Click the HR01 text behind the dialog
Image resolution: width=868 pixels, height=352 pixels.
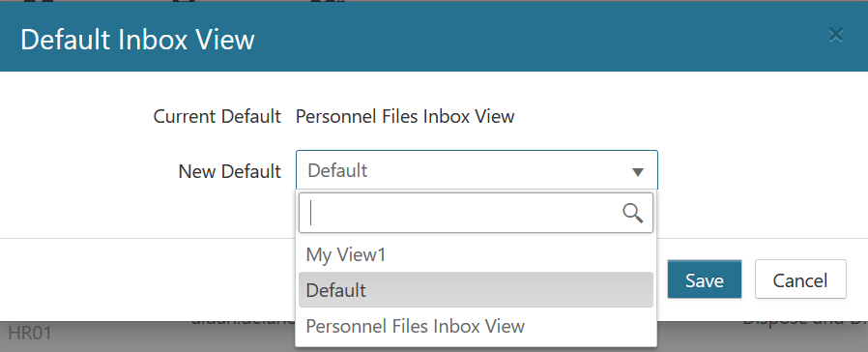tap(30, 334)
